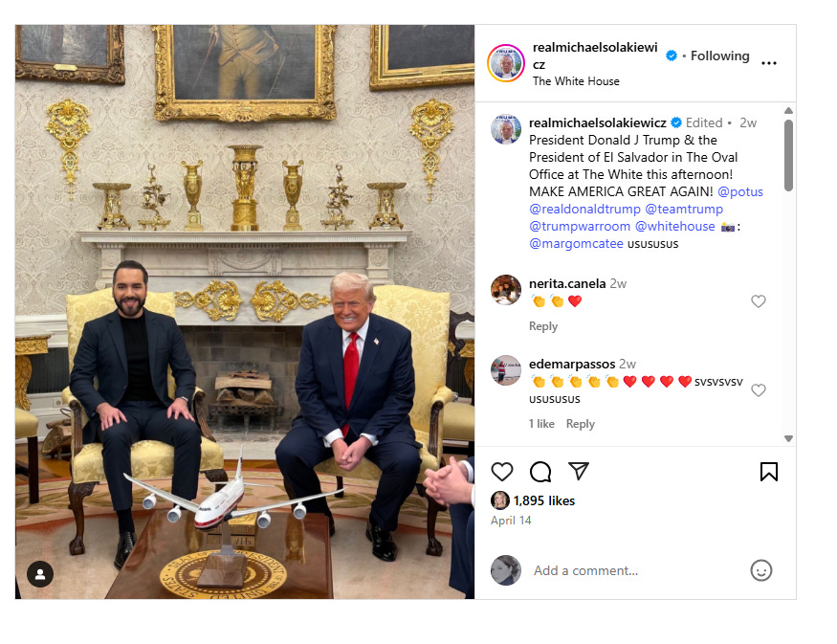Open the emoji picker in the comment box

point(761,570)
